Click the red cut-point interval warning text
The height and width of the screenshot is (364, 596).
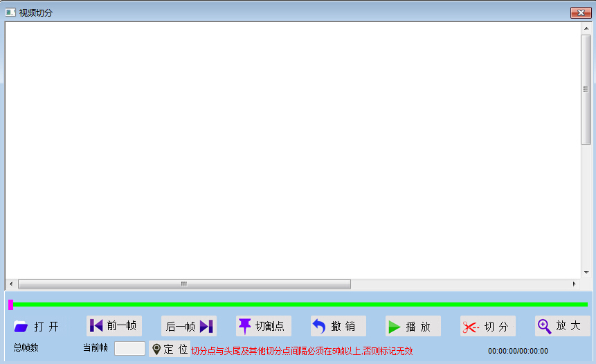(302, 351)
